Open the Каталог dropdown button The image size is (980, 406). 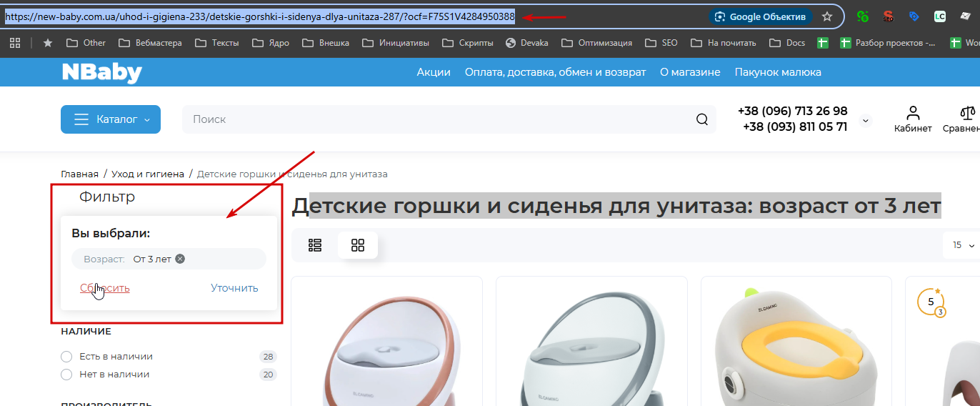tap(111, 119)
